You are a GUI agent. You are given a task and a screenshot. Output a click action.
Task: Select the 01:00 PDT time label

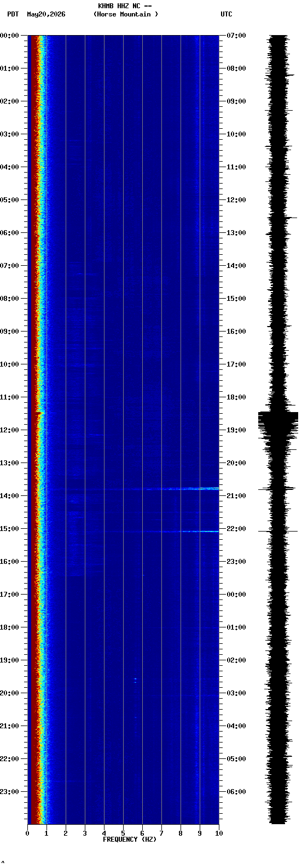click(9, 68)
